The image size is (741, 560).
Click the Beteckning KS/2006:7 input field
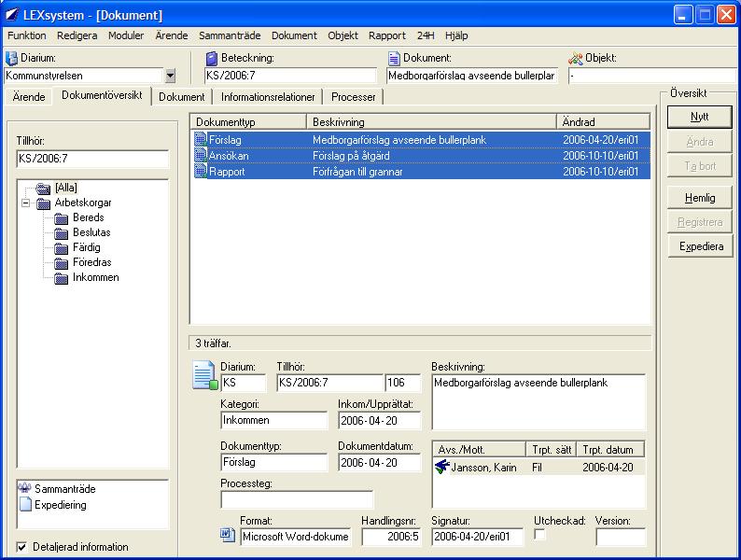coord(290,76)
